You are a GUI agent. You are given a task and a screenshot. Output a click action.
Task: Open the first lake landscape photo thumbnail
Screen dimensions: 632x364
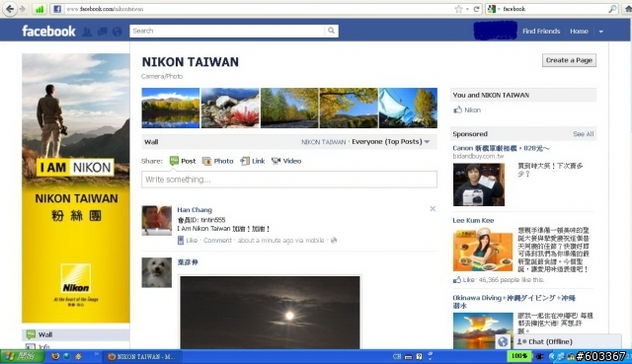click(x=171, y=108)
